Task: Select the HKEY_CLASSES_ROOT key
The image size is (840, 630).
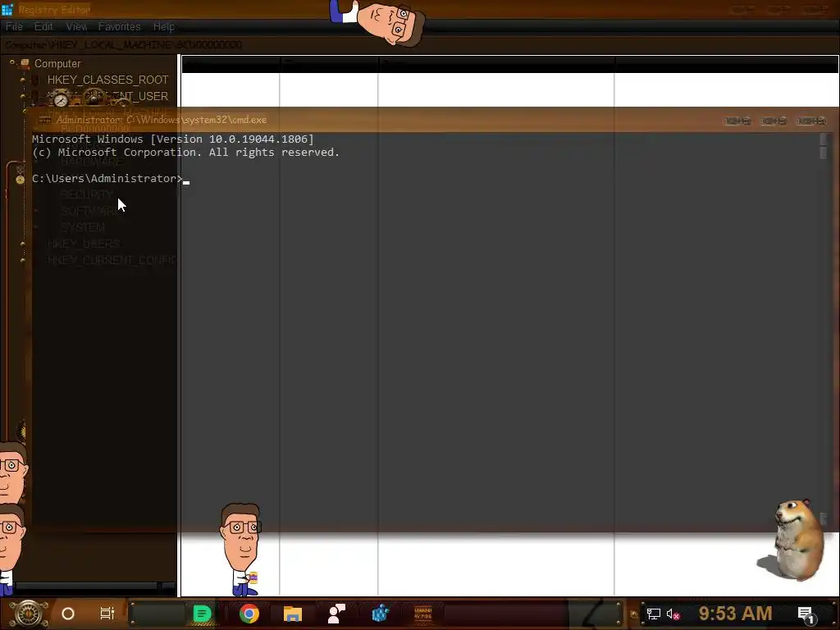Action: click(107, 80)
